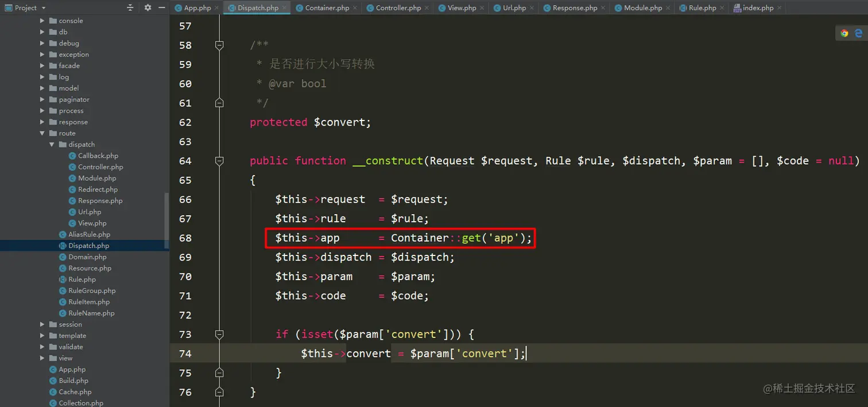Click the Project panel vertical scrollbar

[167, 220]
